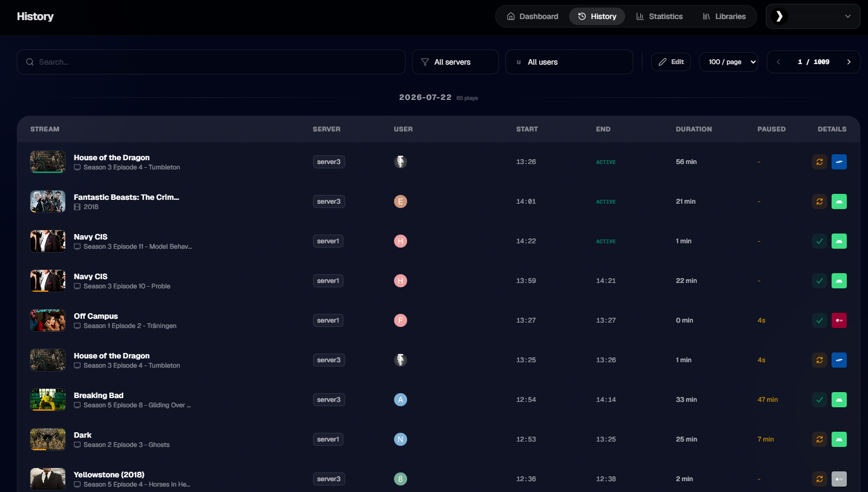Screen dimensions: 868x492
Task: Click the direct-play checkmark for Navy CIS Episode 11
Action: [820, 241]
